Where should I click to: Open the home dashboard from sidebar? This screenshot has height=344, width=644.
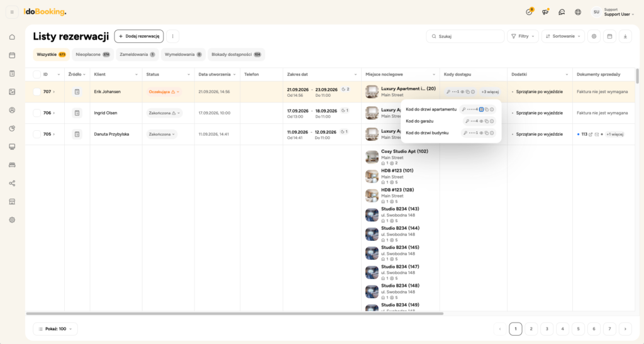pyautogui.click(x=12, y=37)
